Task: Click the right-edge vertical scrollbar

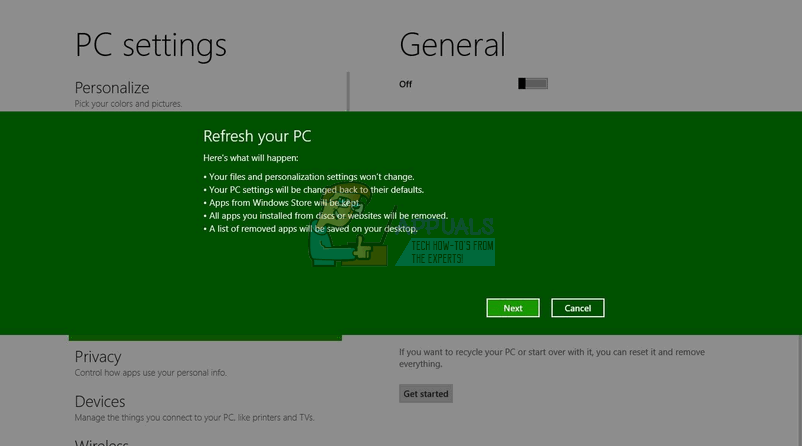Action: tap(799, 389)
